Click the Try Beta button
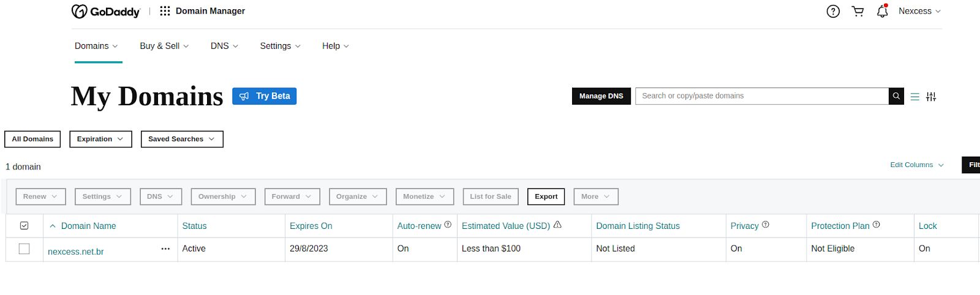This screenshot has height=295, width=980. click(x=265, y=96)
